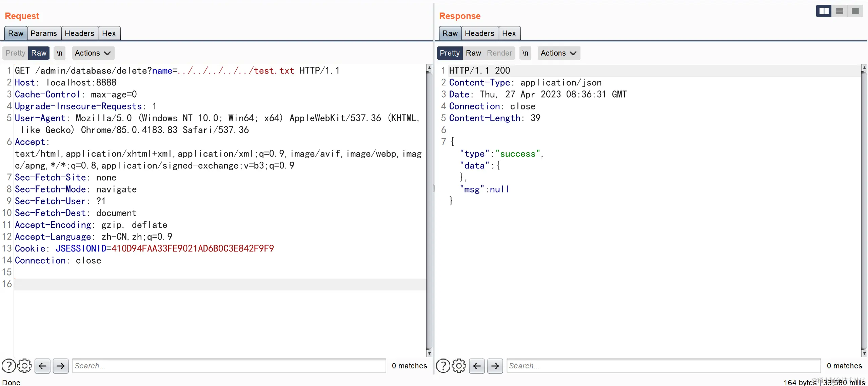Click the request panel help icon

[9, 366]
